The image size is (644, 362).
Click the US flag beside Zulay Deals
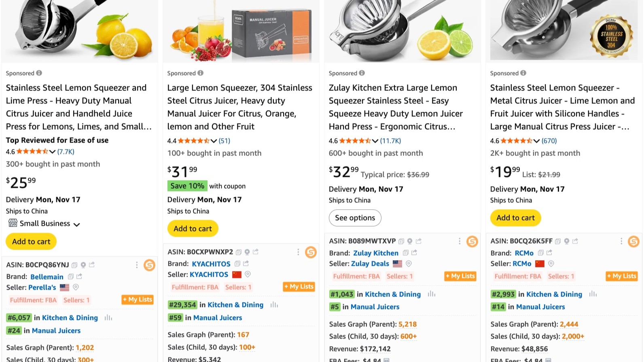[398, 263]
